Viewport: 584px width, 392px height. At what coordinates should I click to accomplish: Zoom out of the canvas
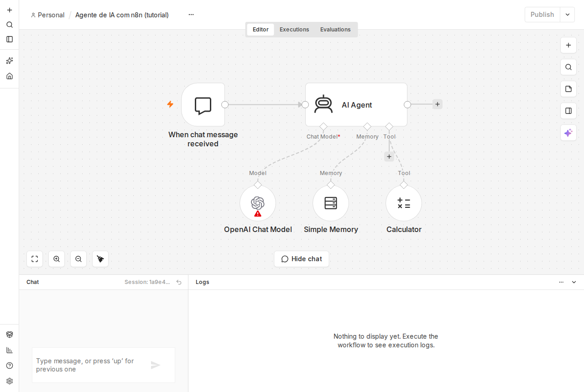(x=78, y=259)
